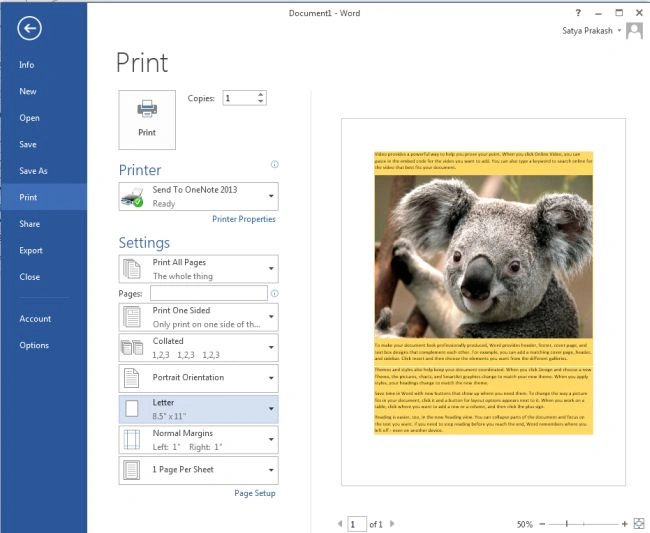Click the zoom to page icon
This screenshot has height=533, width=650.
pyautogui.click(x=639, y=523)
